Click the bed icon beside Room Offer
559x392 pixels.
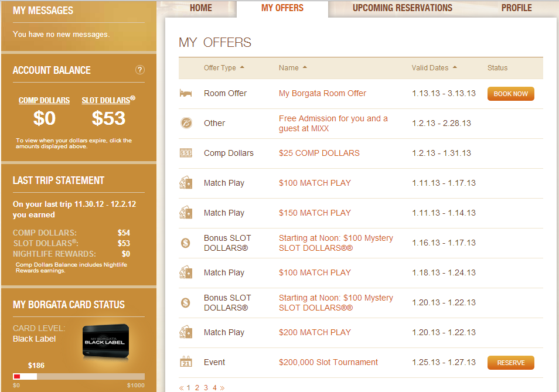[186, 93]
